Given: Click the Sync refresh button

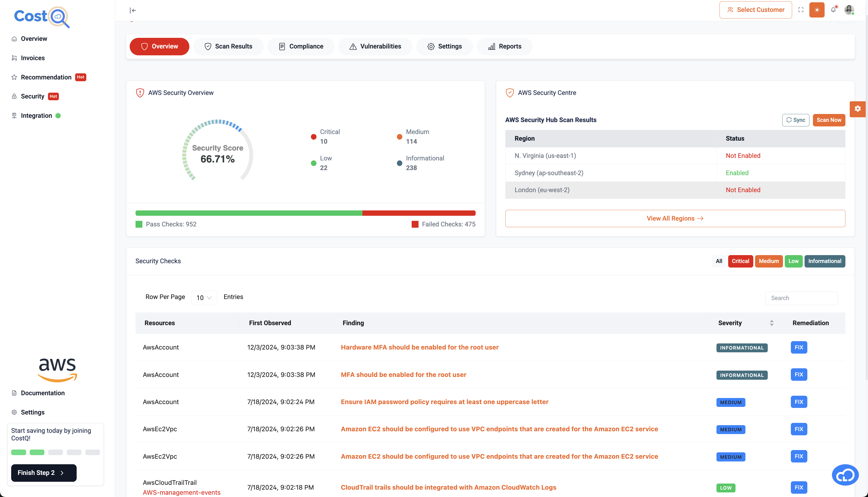Looking at the screenshot, I should [x=795, y=120].
